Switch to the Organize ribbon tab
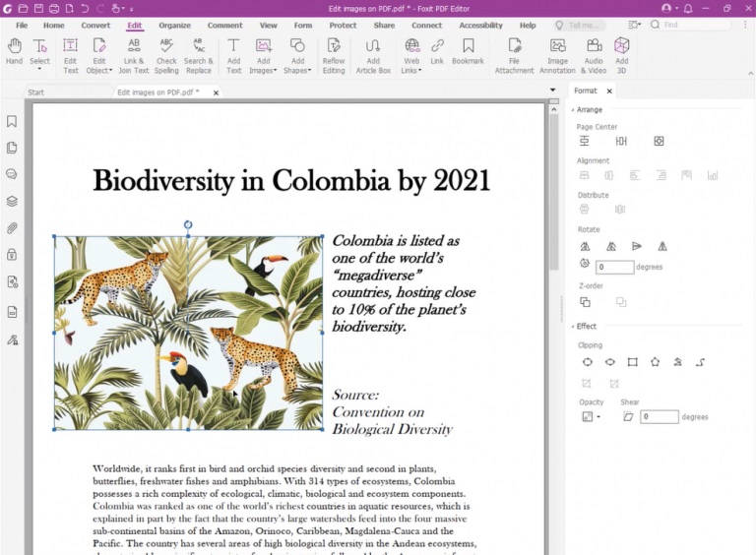Image resolution: width=756 pixels, height=555 pixels. click(174, 25)
